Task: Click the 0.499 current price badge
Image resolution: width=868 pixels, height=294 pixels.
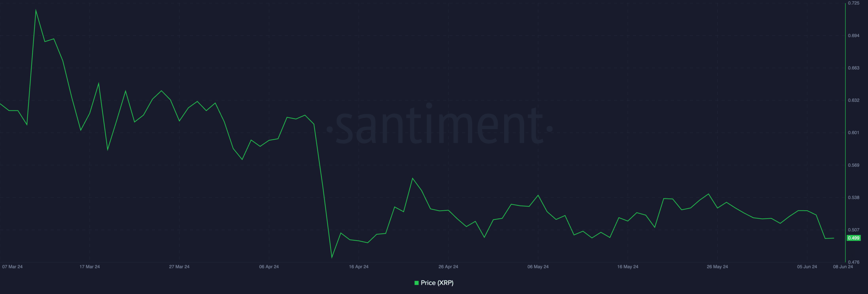Action: [853, 238]
